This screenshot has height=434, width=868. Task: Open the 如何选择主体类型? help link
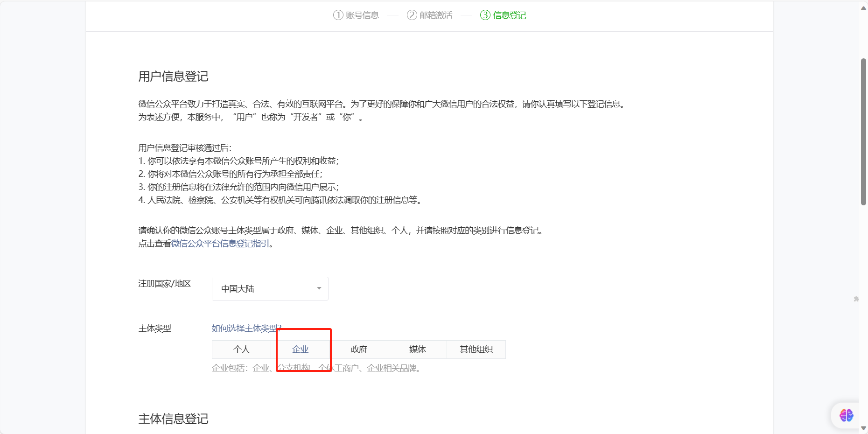(x=246, y=329)
